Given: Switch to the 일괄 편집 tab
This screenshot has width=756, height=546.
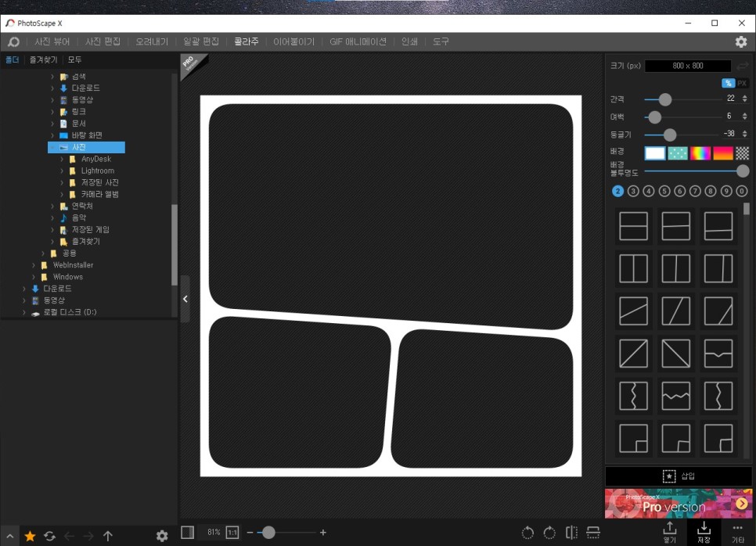Looking at the screenshot, I should [201, 42].
